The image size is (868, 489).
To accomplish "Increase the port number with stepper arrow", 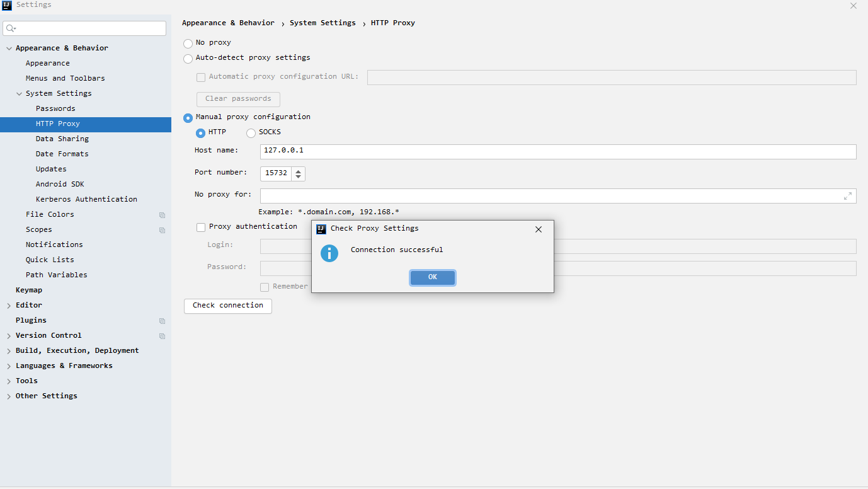I will (x=299, y=170).
